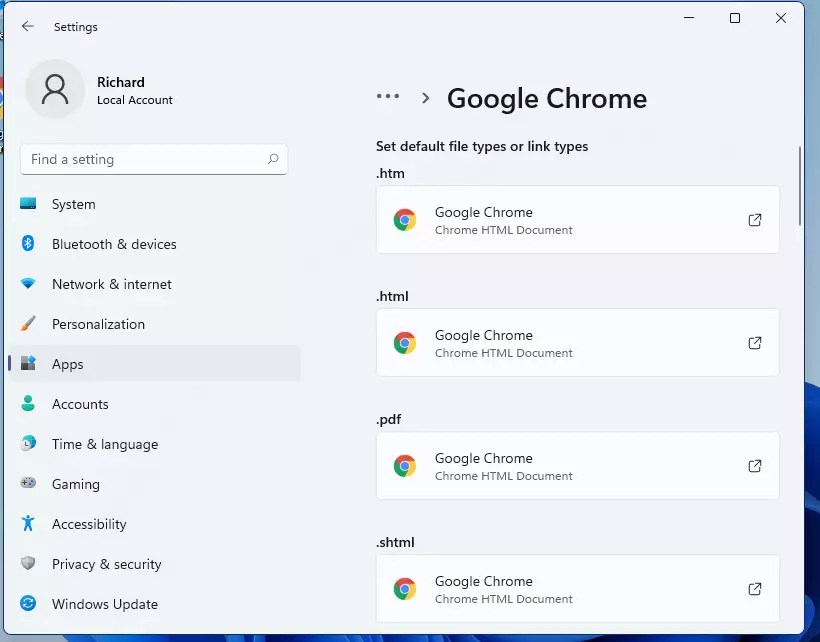Click the Accounts person icon
Image resolution: width=820 pixels, height=642 pixels.
[x=28, y=403]
